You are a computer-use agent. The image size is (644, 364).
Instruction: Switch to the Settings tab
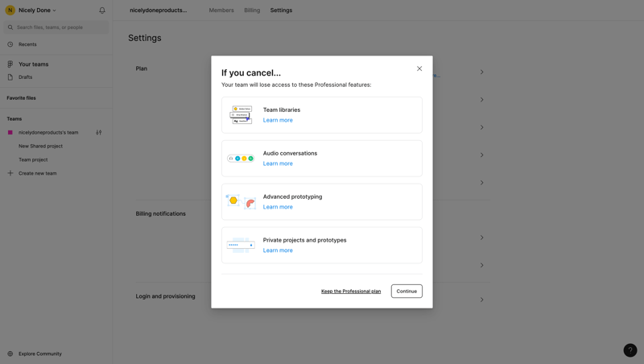pyautogui.click(x=281, y=10)
